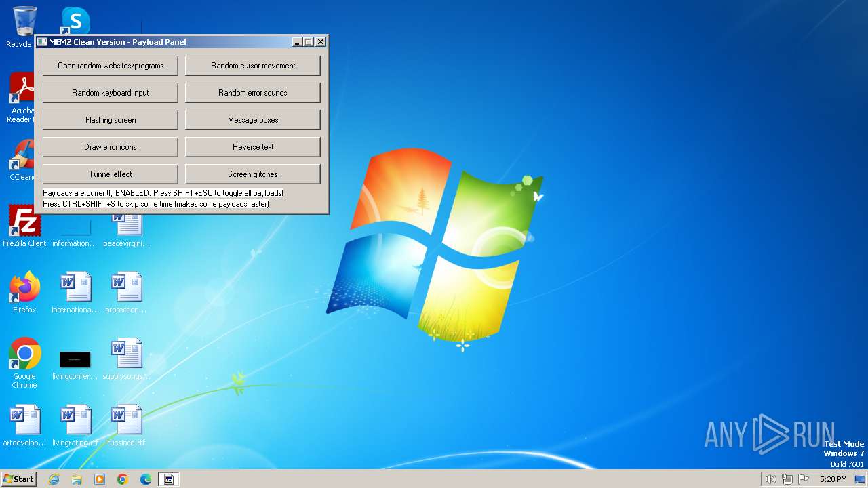Image resolution: width=868 pixels, height=488 pixels.
Task: Trigger the Screen glitches payload
Action: pos(253,174)
